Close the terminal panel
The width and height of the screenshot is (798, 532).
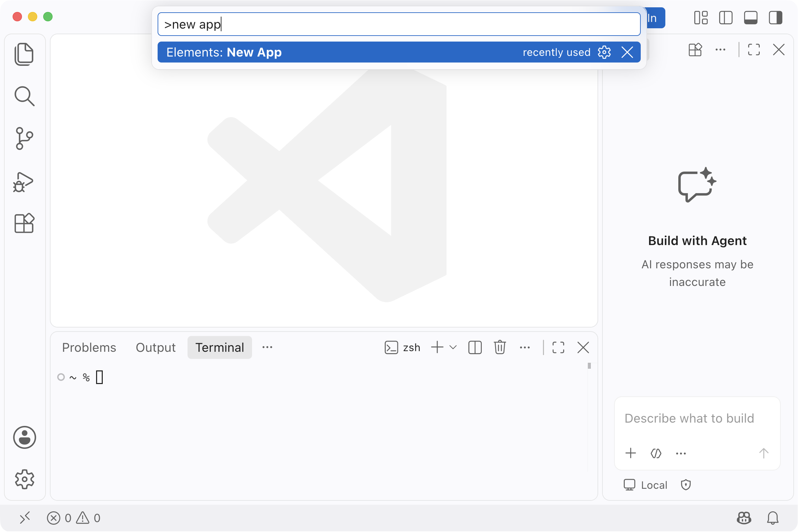tap(583, 347)
